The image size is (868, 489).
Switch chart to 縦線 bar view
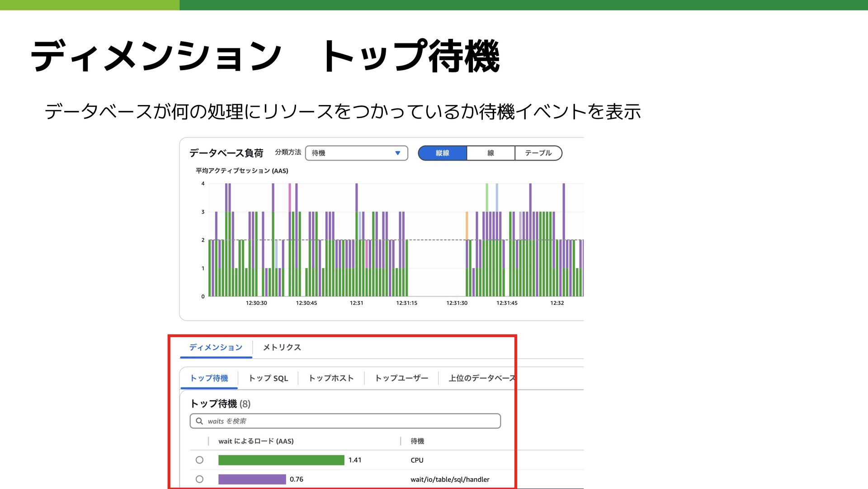442,153
